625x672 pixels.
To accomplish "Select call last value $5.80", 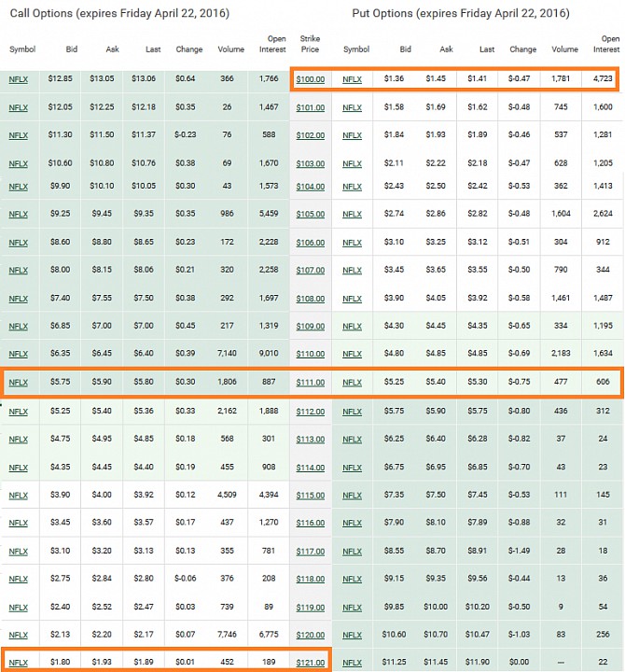I will (x=144, y=382).
